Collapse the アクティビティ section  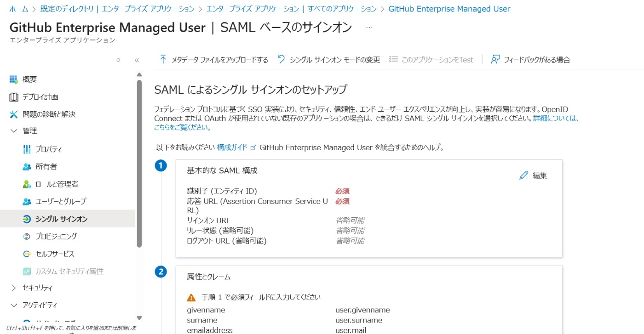[x=14, y=306]
